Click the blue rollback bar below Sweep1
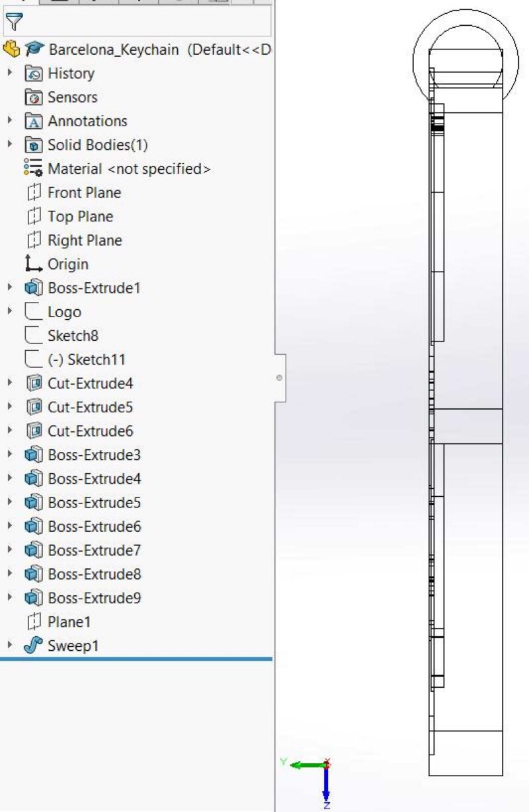The image size is (529, 812). point(136,659)
